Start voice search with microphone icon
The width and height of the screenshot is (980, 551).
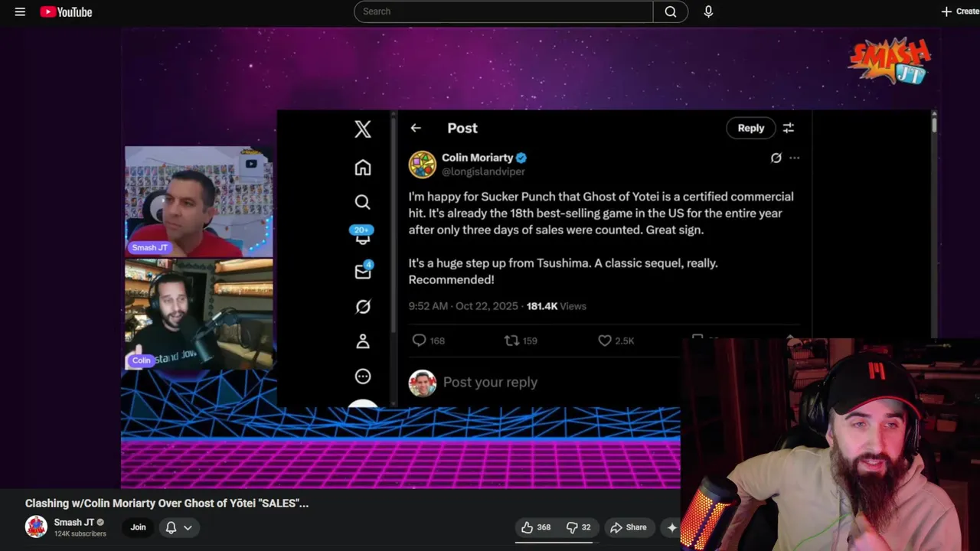click(x=708, y=11)
